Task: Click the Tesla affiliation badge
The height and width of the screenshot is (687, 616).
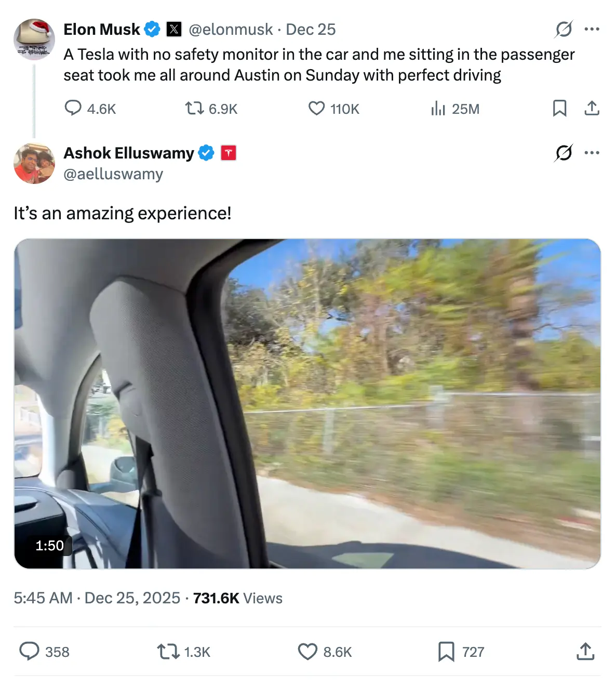Action: (x=229, y=153)
